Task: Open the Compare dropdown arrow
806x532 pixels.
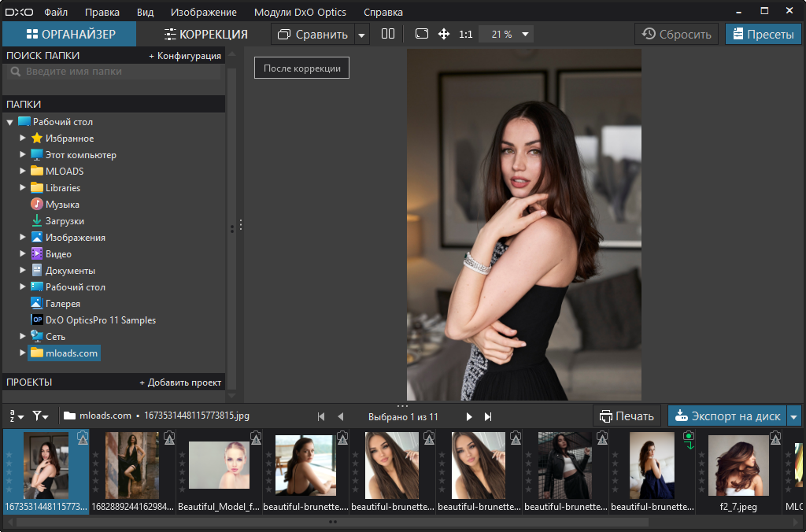Action: (362, 35)
